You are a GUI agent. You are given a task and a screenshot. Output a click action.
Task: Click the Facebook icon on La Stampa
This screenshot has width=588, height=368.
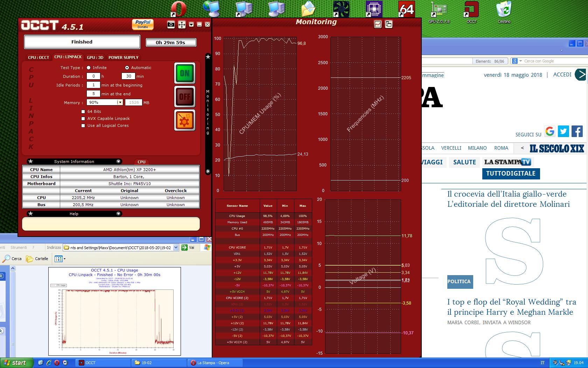577,131
